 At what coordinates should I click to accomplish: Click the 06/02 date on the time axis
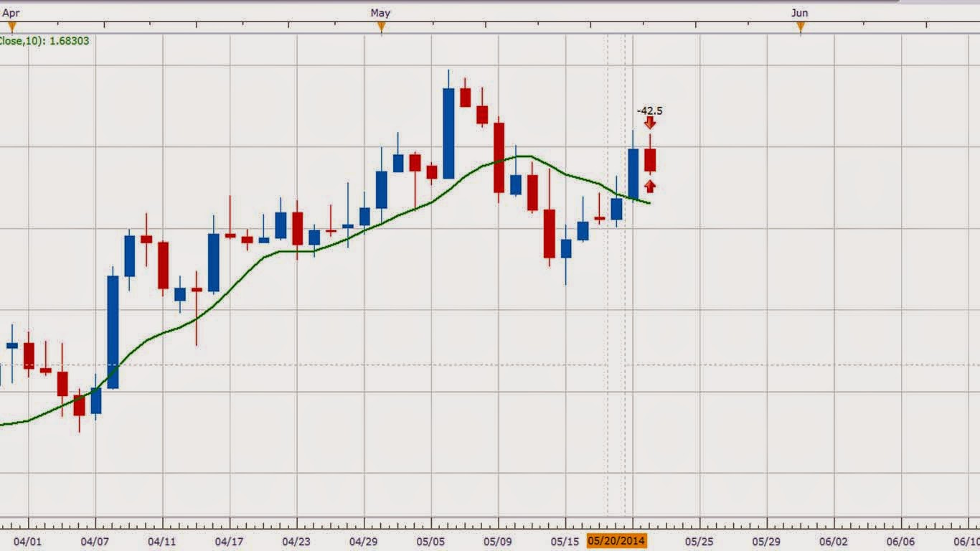[x=834, y=541]
